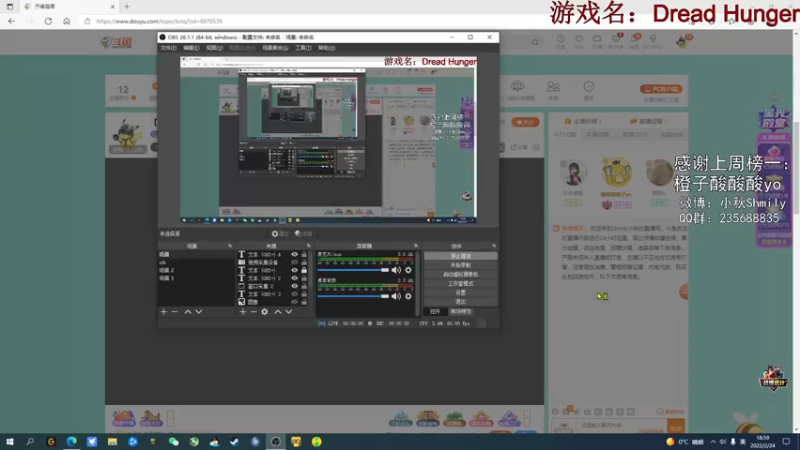The width and height of the screenshot is (800, 450).
Task: Move the selected source down
Action: coord(289,312)
